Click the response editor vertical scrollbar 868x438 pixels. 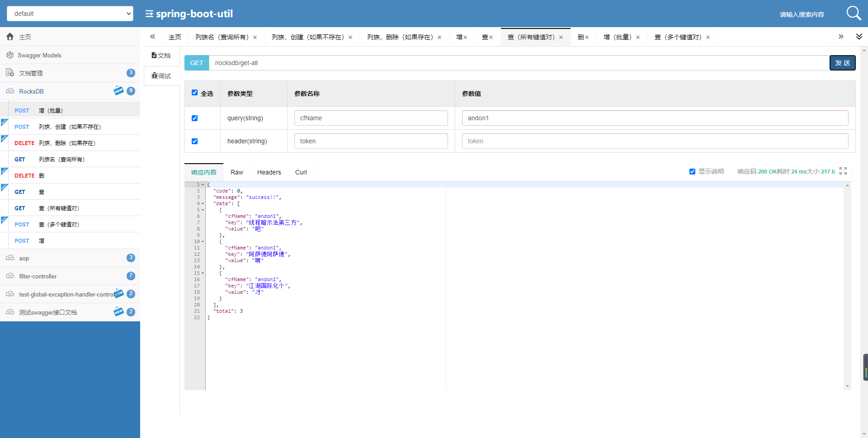pyautogui.click(x=847, y=286)
